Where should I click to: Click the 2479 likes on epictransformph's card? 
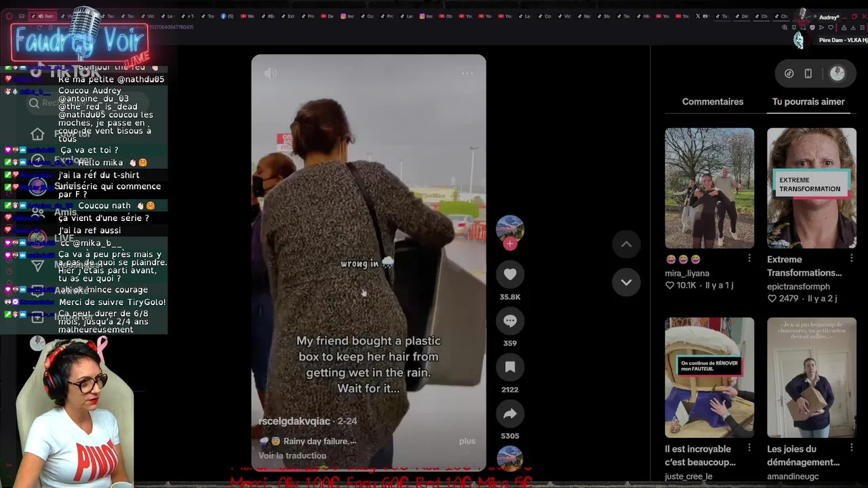pyautogui.click(x=783, y=298)
